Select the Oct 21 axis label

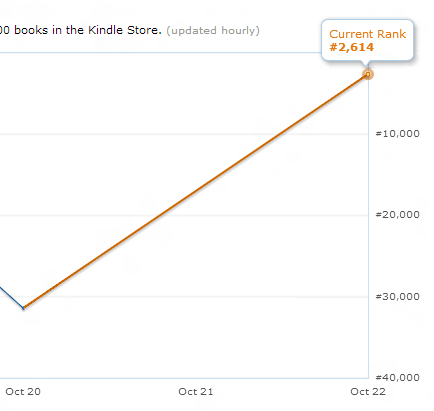pyautogui.click(x=196, y=391)
